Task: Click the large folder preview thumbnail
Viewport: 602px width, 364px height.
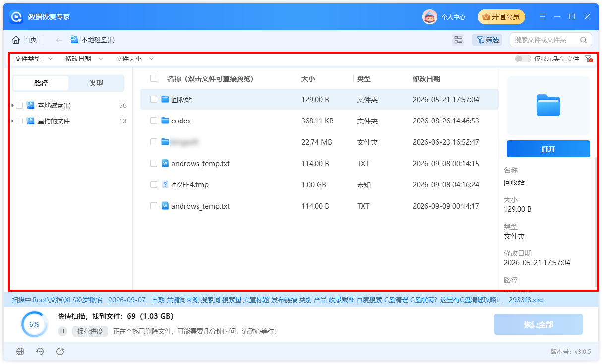Action: 548,105
